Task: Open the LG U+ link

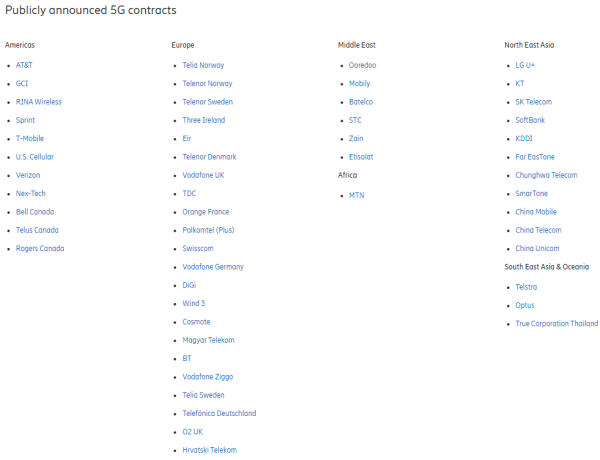Action: 526,65
